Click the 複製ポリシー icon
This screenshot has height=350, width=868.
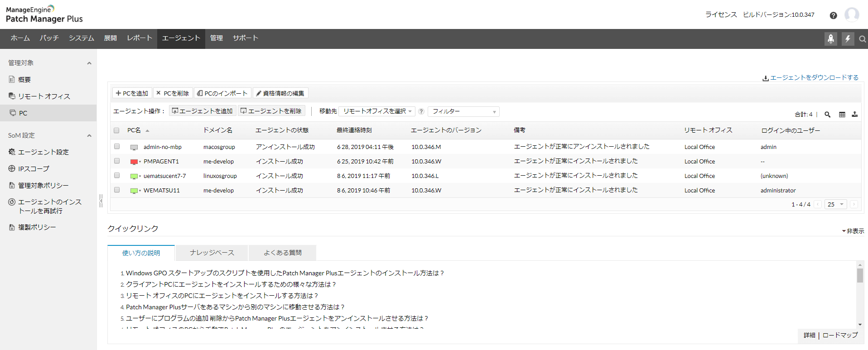pos(12,227)
